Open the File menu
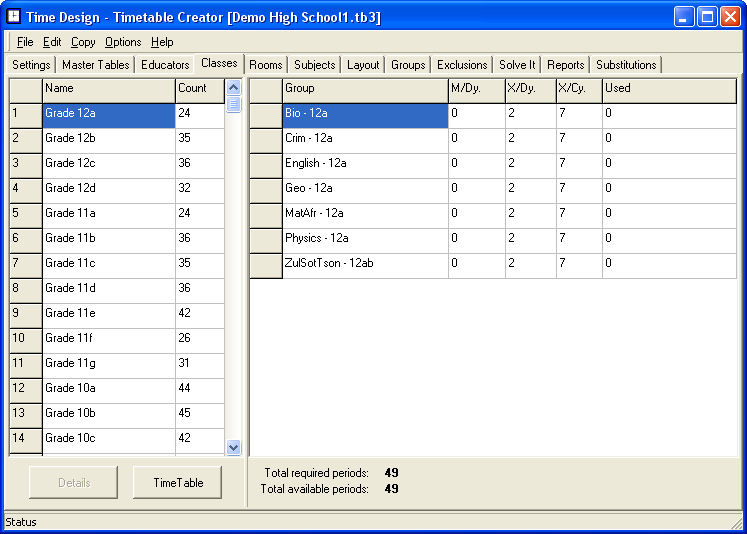Screen dimensions: 747x534 coord(25,42)
